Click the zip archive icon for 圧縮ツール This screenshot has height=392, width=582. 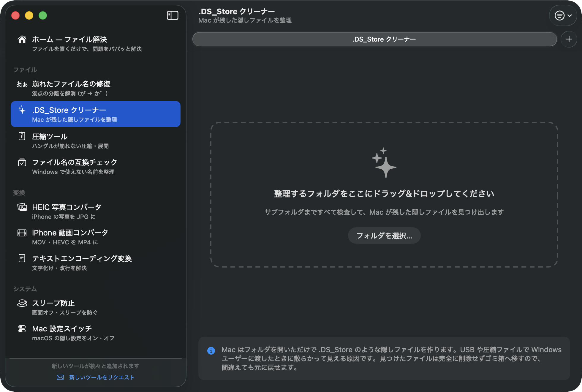click(x=22, y=136)
